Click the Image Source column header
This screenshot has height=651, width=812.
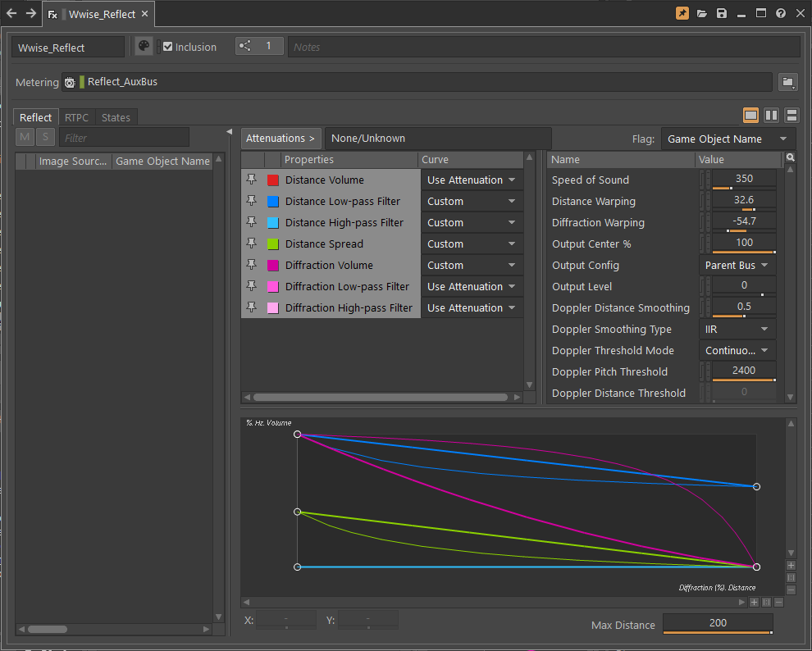tap(73, 161)
